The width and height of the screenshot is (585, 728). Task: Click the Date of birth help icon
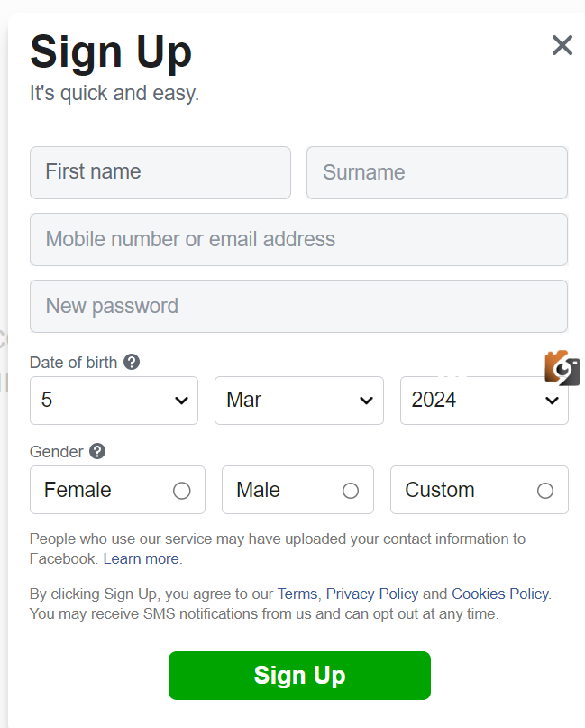(132, 362)
